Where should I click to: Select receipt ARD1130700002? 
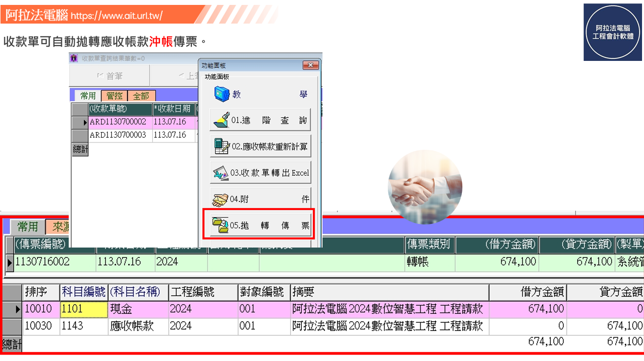pyautogui.click(x=118, y=122)
